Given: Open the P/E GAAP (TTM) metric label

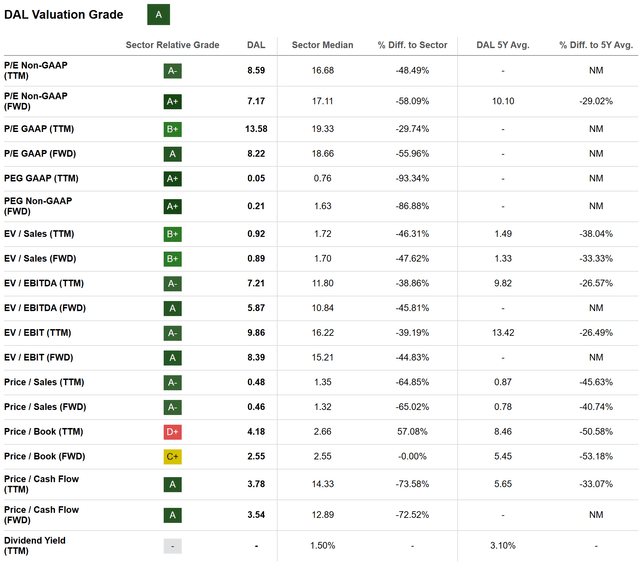Looking at the screenshot, I should click(39, 129).
